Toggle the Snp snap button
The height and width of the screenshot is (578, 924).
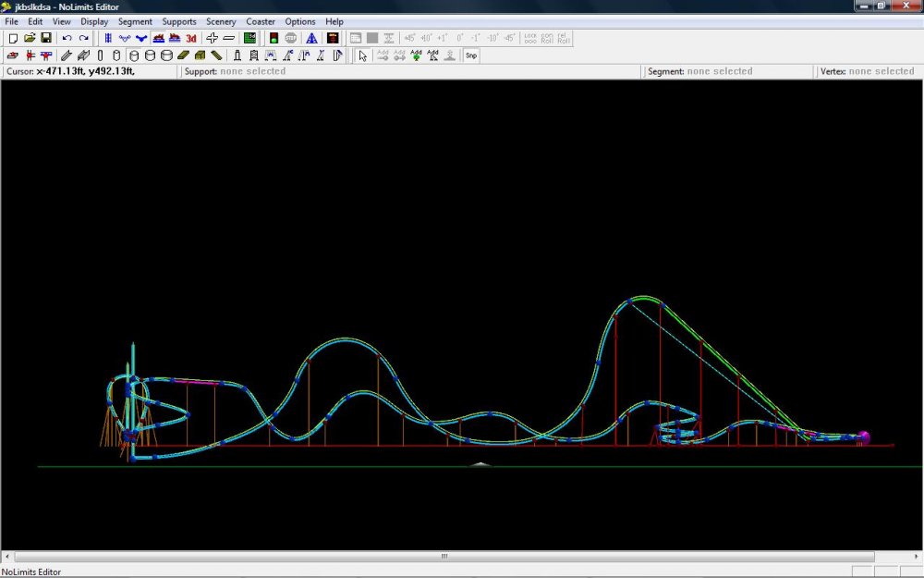tap(470, 55)
